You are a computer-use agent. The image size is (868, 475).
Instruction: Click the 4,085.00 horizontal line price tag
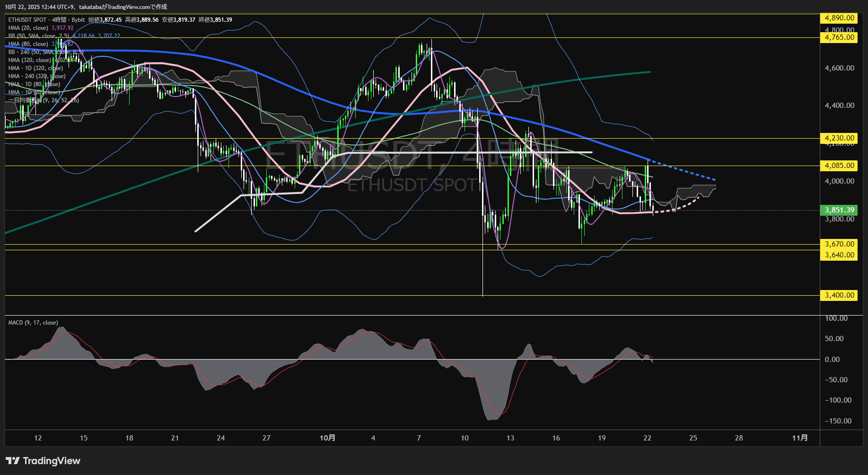point(839,166)
